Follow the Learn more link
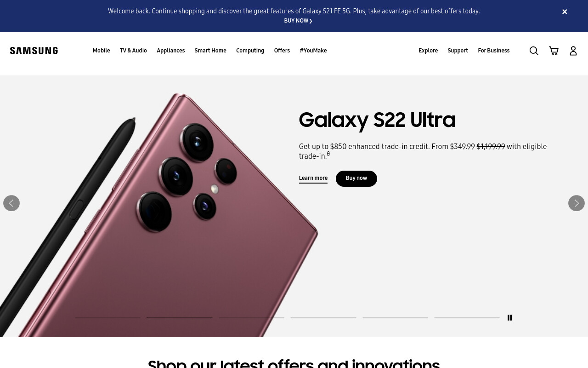Screen dimensions: 588x368 (313, 178)
